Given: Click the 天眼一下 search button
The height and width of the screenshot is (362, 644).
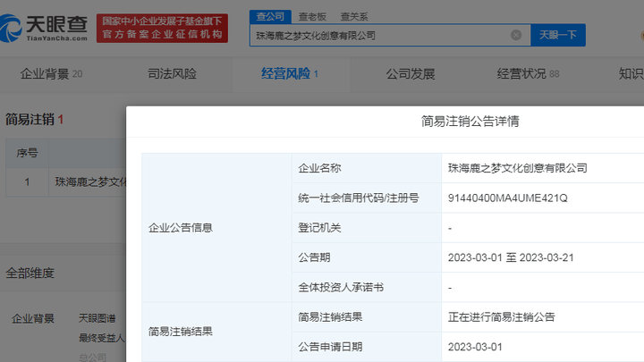Looking at the screenshot, I should pos(558,35).
